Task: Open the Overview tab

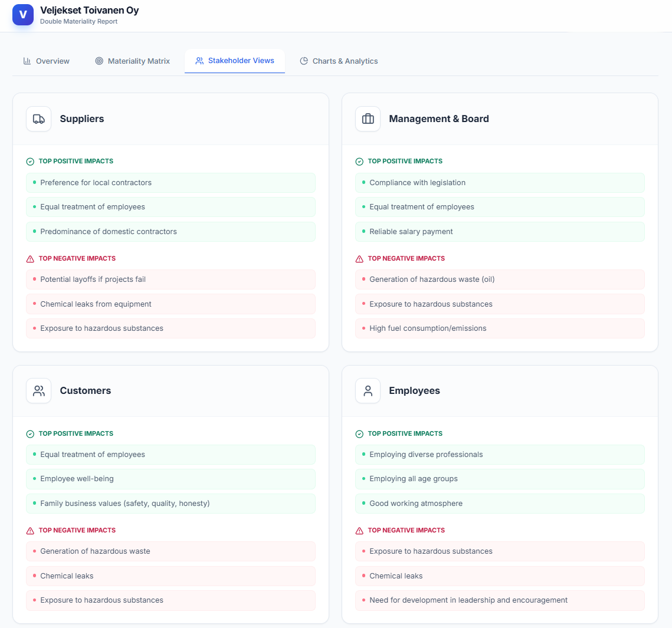Action: click(x=47, y=61)
